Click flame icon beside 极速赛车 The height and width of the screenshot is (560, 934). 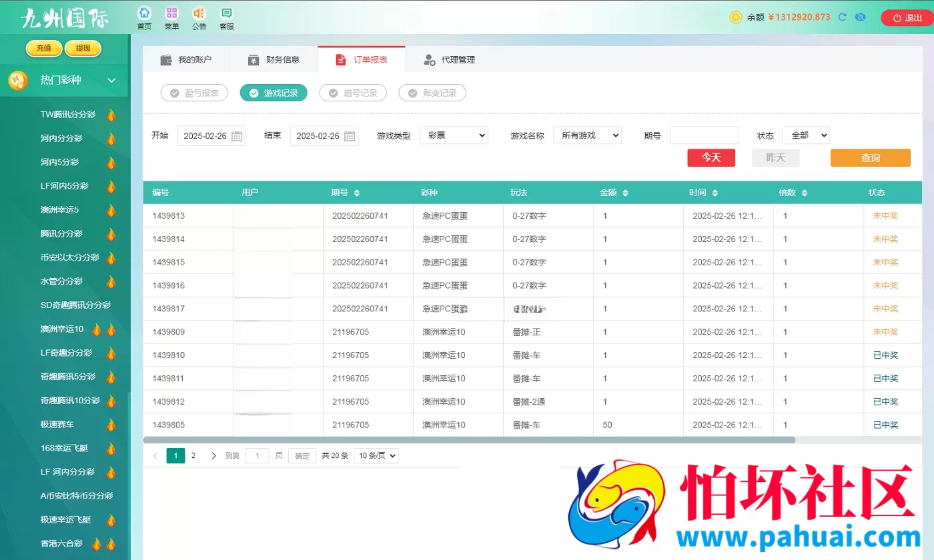coord(111,425)
